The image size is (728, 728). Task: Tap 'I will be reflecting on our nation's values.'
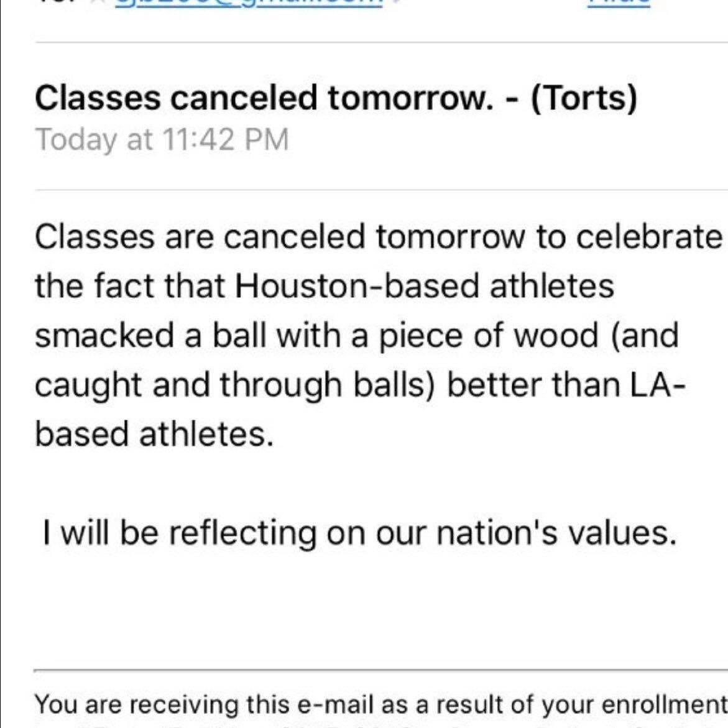point(359,533)
